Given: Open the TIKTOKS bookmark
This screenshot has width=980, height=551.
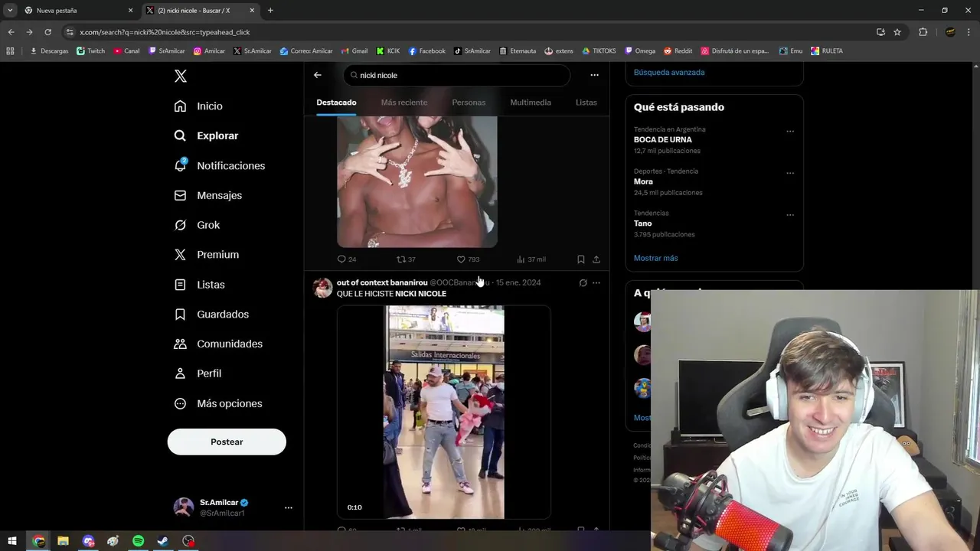Looking at the screenshot, I should pos(599,51).
